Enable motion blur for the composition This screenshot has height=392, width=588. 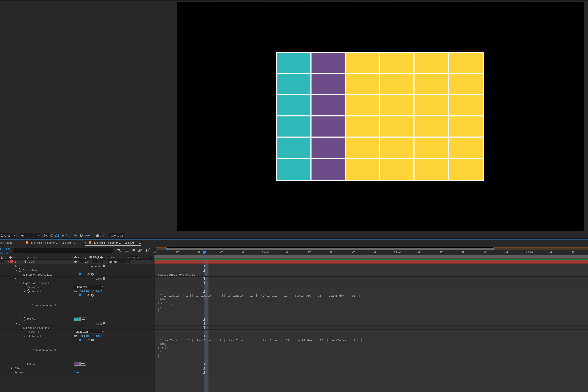coord(140,250)
